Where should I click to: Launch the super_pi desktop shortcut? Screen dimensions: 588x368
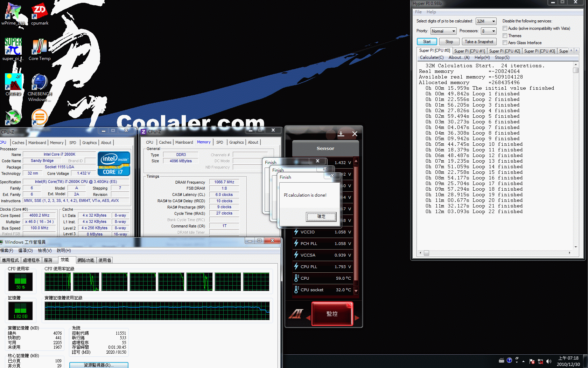pyautogui.click(x=13, y=49)
